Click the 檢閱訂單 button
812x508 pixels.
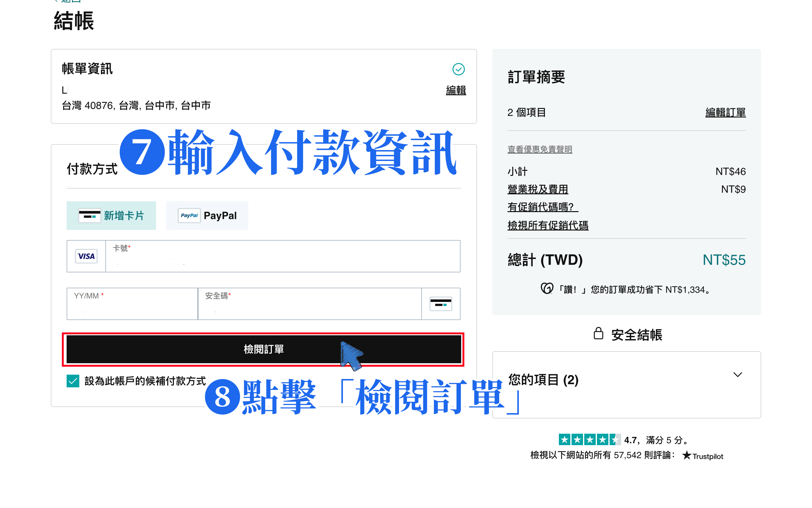click(263, 349)
